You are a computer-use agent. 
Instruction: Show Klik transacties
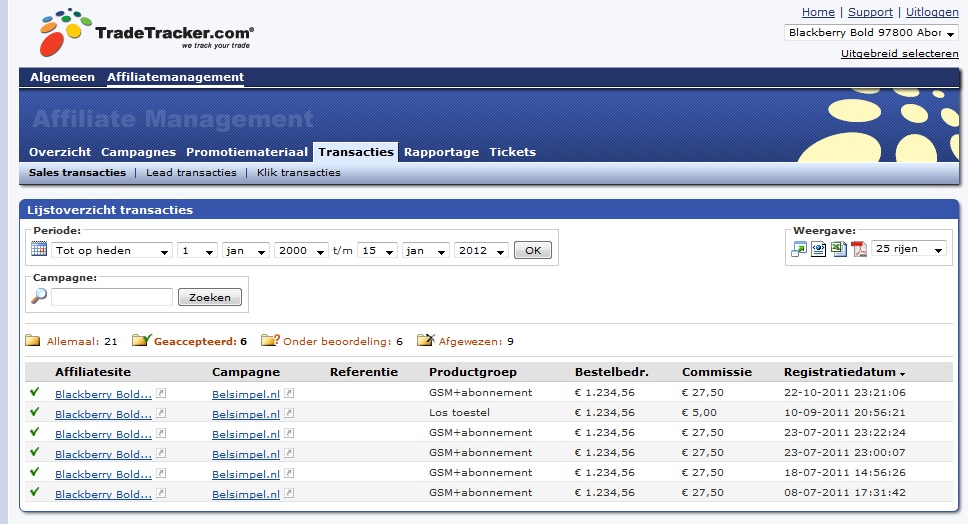(299, 173)
